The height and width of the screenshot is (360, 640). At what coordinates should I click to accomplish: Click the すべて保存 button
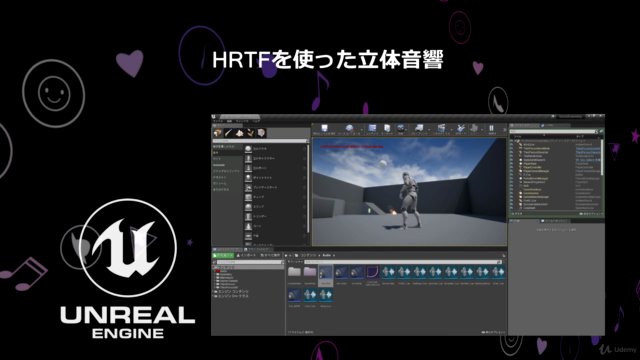(x=270, y=255)
